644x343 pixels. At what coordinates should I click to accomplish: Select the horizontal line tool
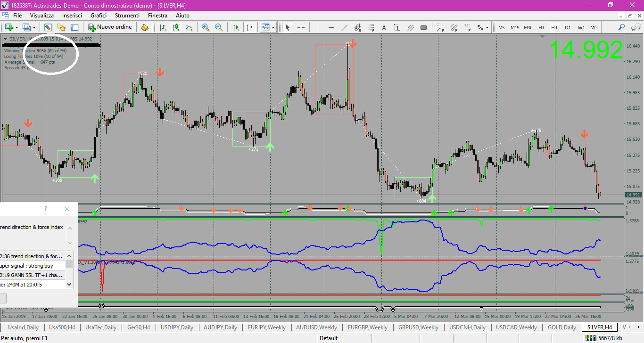(331, 27)
